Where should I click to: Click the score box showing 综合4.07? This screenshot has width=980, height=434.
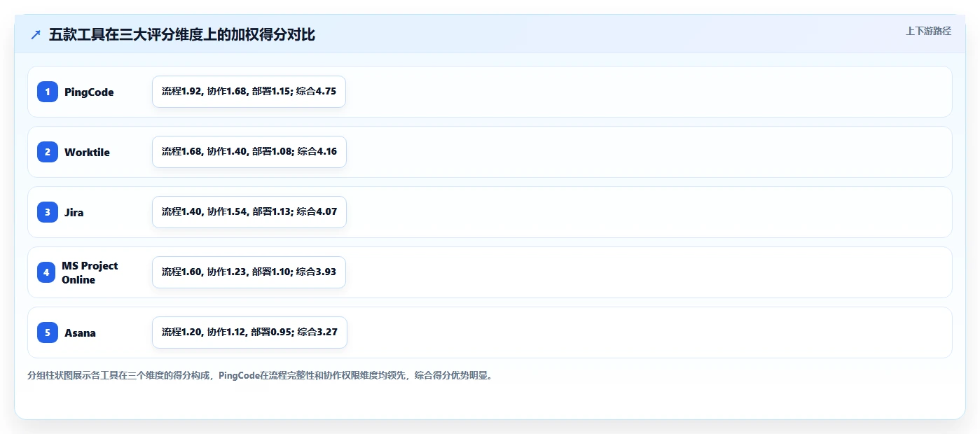(x=249, y=212)
